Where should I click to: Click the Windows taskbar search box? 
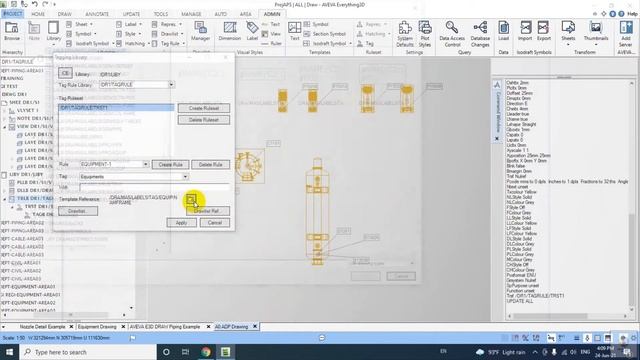pyautogui.click(x=88, y=352)
